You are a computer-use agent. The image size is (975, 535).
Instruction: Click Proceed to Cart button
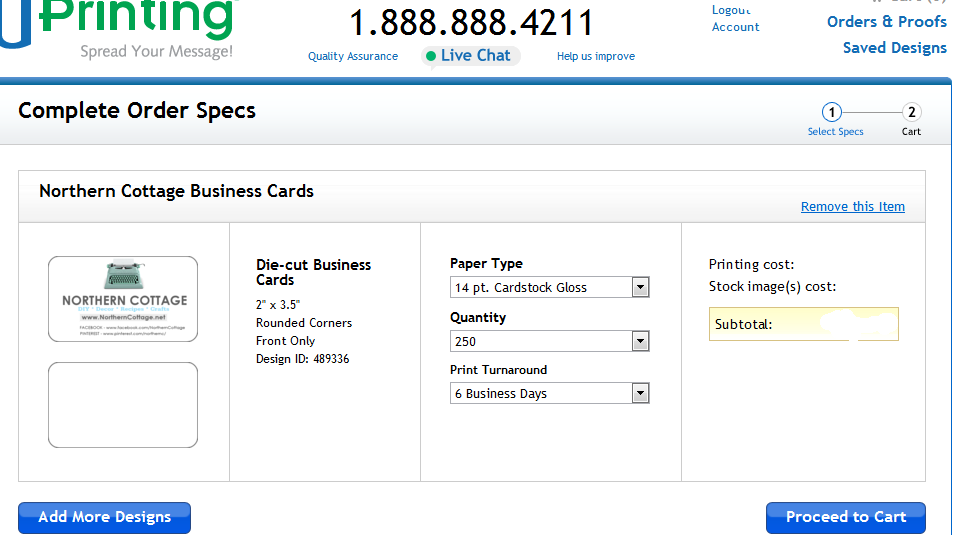point(846,518)
